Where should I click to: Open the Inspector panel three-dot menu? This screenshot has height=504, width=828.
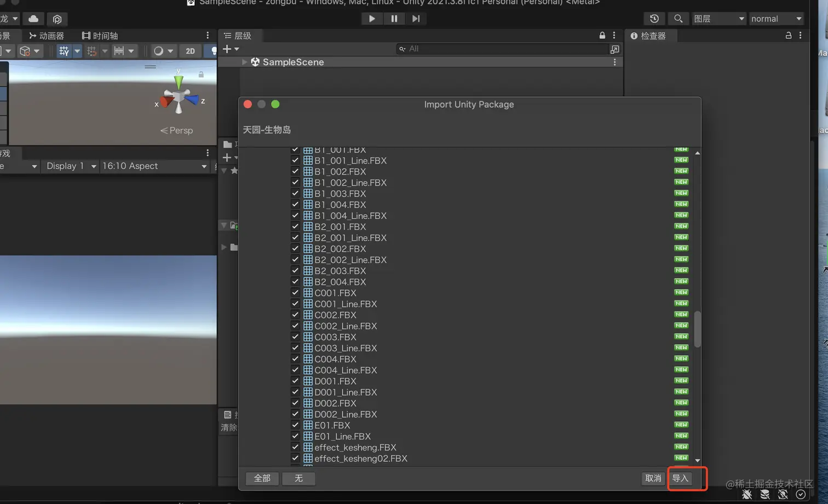[801, 36]
